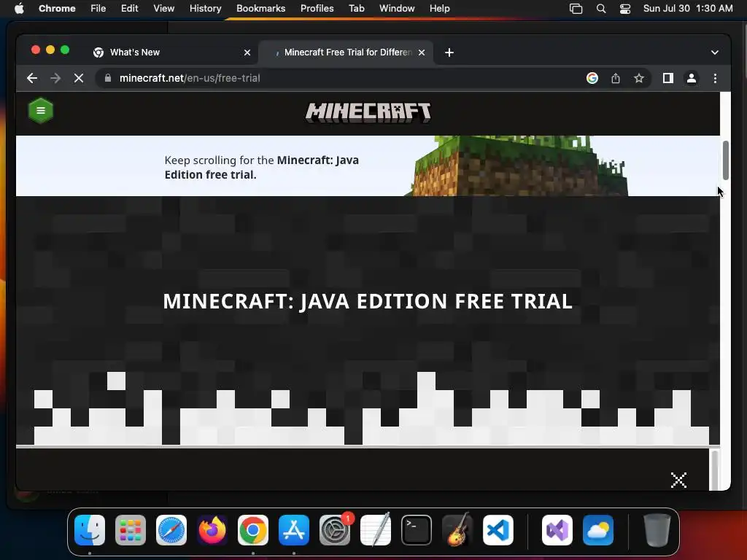Open the Help menu

pos(439,9)
